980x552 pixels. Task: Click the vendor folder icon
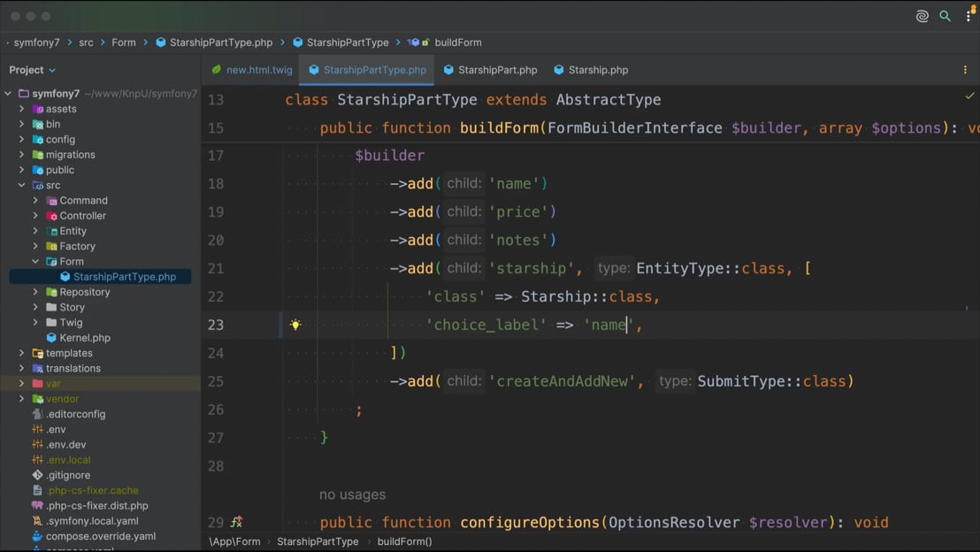(x=37, y=399)
